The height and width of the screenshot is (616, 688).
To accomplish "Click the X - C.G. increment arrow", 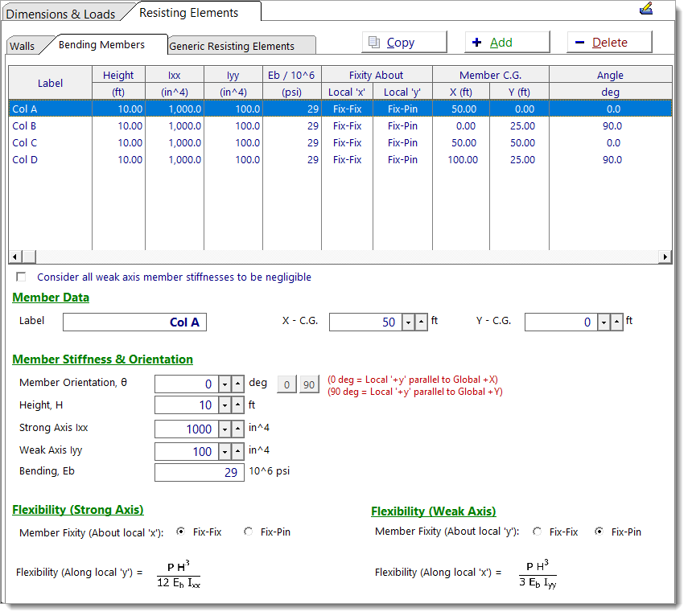I will 421,322.
